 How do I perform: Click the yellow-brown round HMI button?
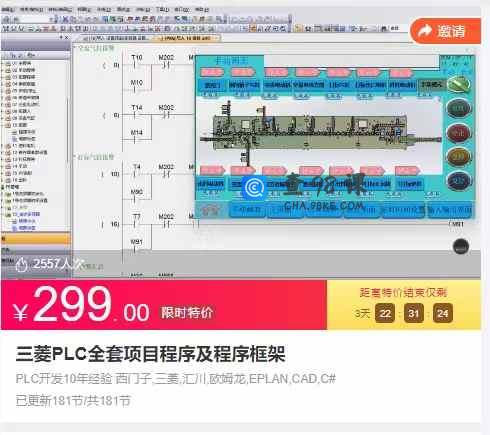click(x=459, y=156)
